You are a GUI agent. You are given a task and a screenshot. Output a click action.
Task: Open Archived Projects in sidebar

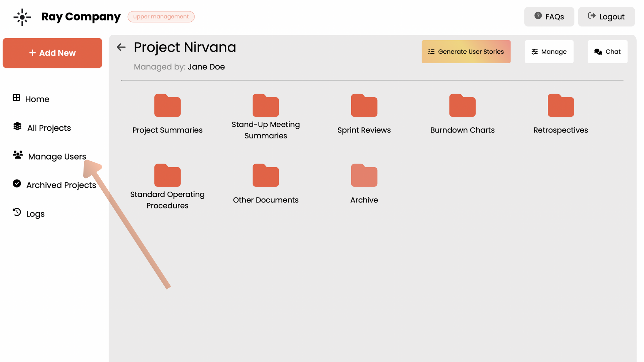[x=61, y=185]
